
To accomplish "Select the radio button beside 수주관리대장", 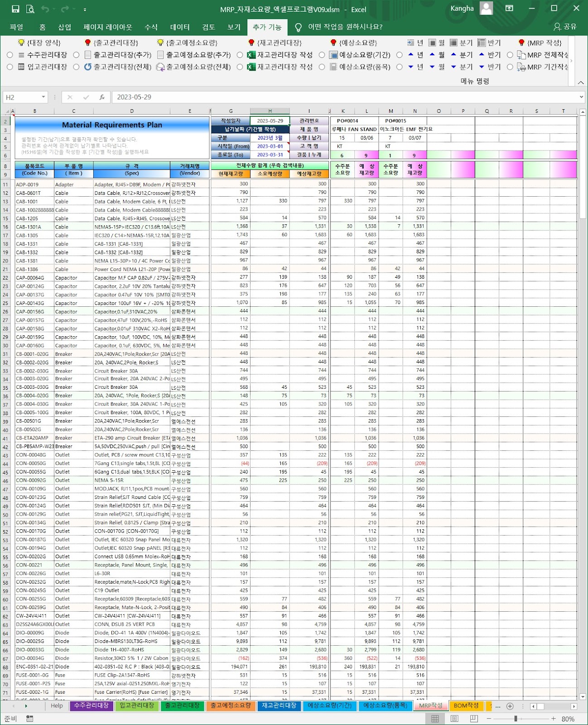I will 10,55.
